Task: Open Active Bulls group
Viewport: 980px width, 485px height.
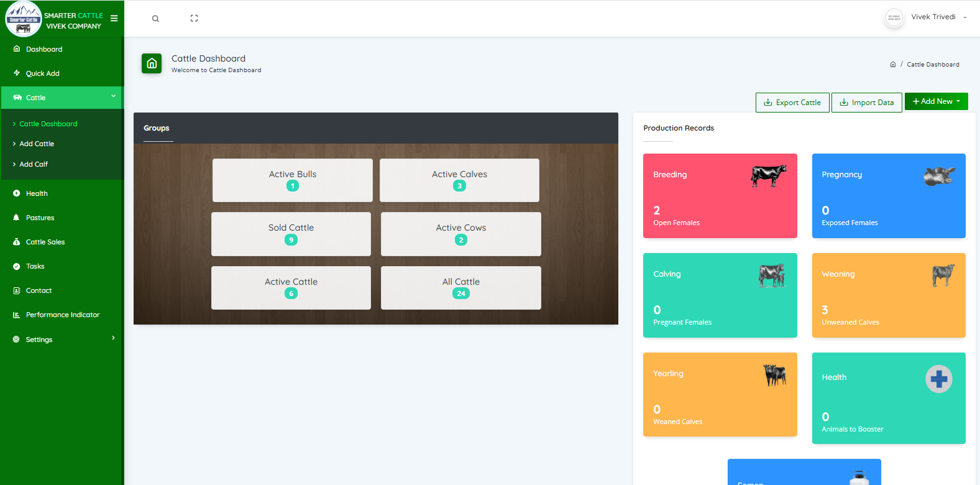Action: tap(293, 180)
